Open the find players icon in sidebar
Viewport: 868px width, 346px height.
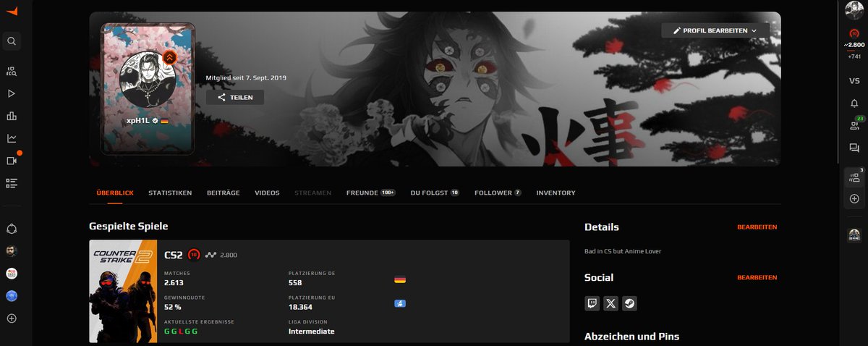12,71
